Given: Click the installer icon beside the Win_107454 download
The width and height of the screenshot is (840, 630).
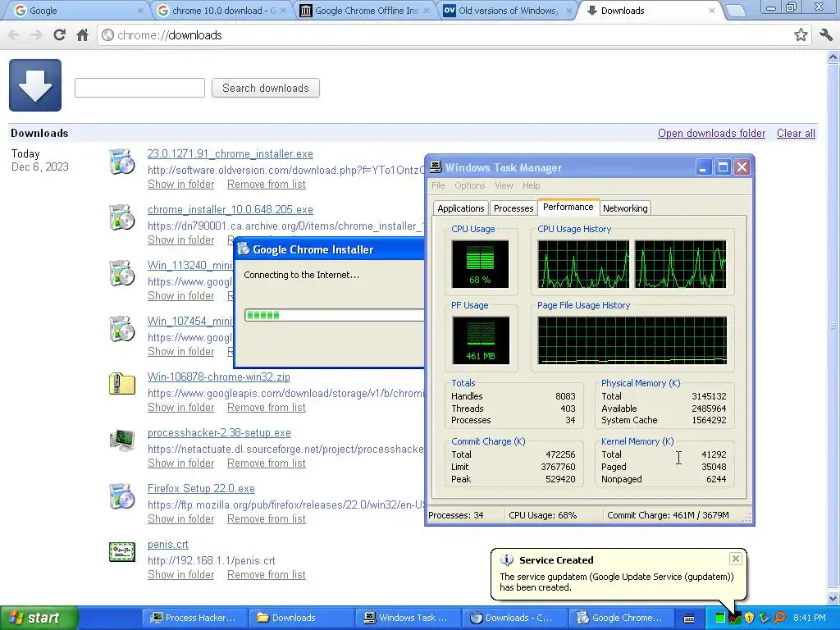Looking at the screenshot, I should click(122, 329).
